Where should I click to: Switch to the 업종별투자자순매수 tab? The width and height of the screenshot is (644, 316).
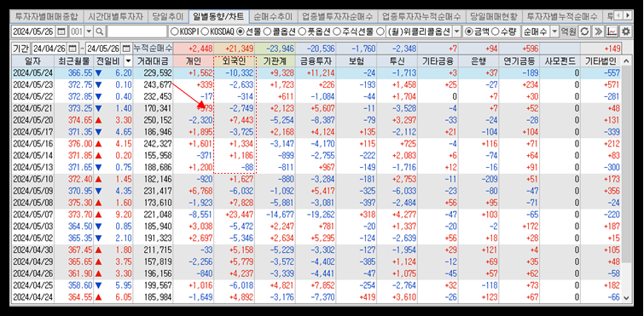tap(337, 17)
